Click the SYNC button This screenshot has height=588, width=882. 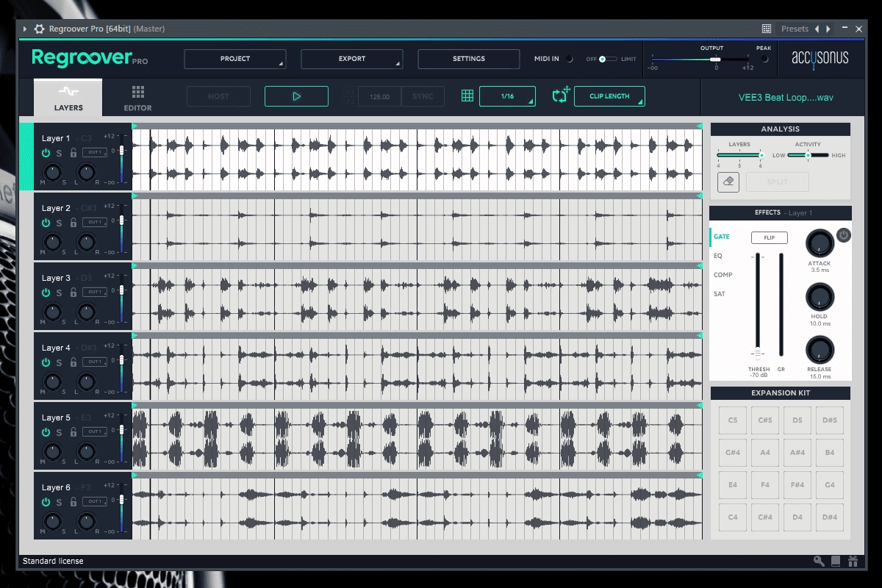point(423,96)
